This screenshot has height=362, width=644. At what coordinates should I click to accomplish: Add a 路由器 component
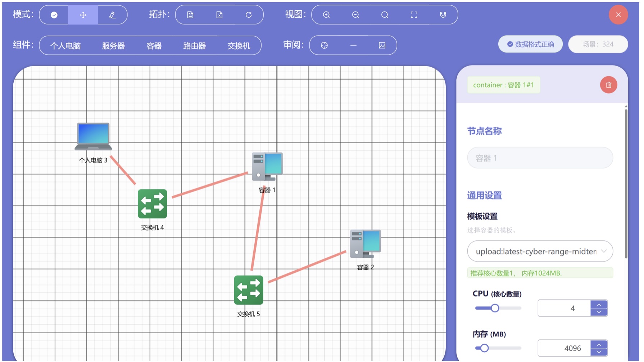point(195,46)
